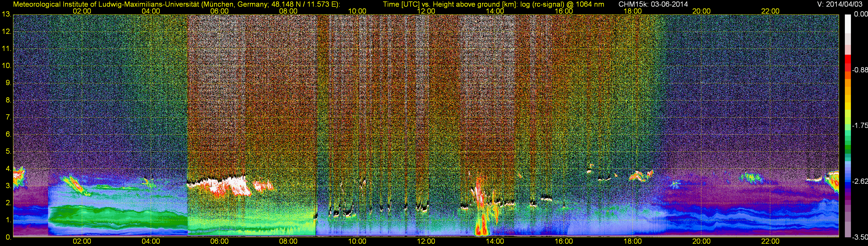Click the '-0.88' color scale value
Viewport: 868px width, 246px height.
[859, 70]
